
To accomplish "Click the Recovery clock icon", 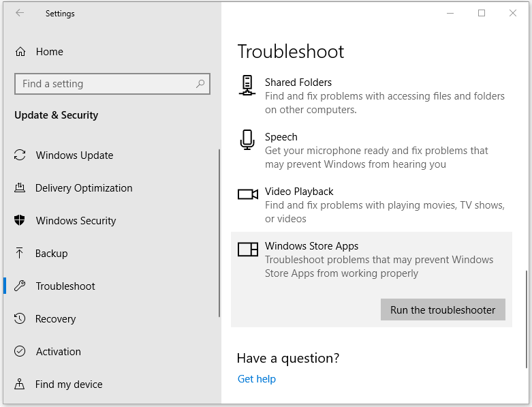I will [20, 318].
